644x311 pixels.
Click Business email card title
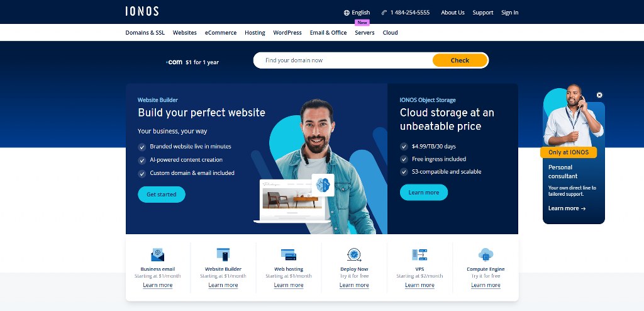point(157,269)
